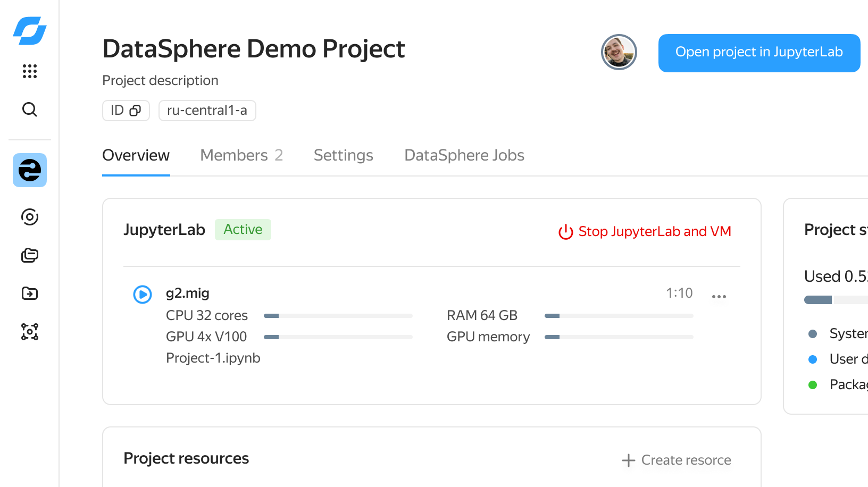
Task: Click the user avatar photo
Action: point(619,52)
